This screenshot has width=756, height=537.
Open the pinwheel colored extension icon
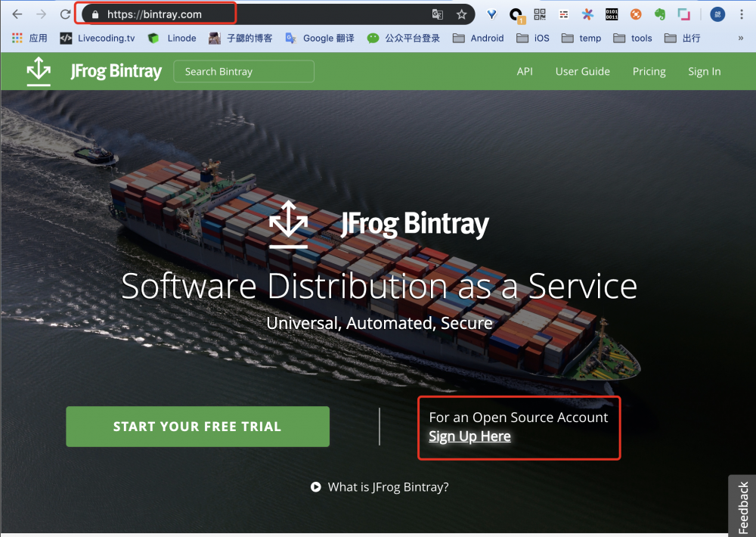click(587, 14)
